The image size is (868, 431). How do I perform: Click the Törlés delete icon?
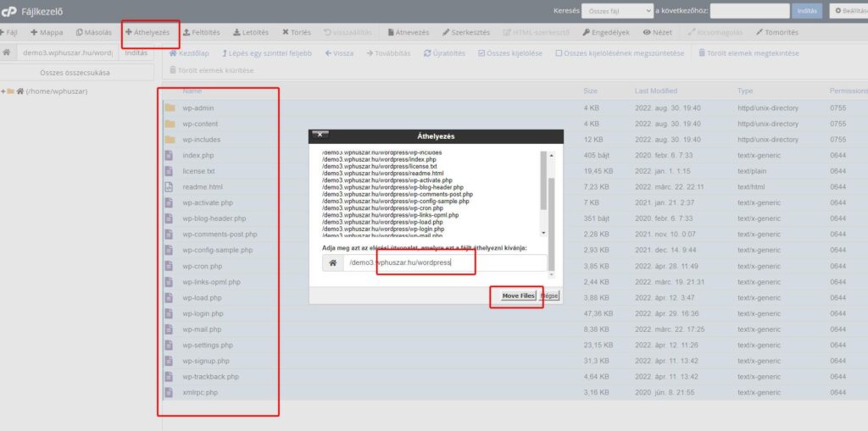pos(286,33)
